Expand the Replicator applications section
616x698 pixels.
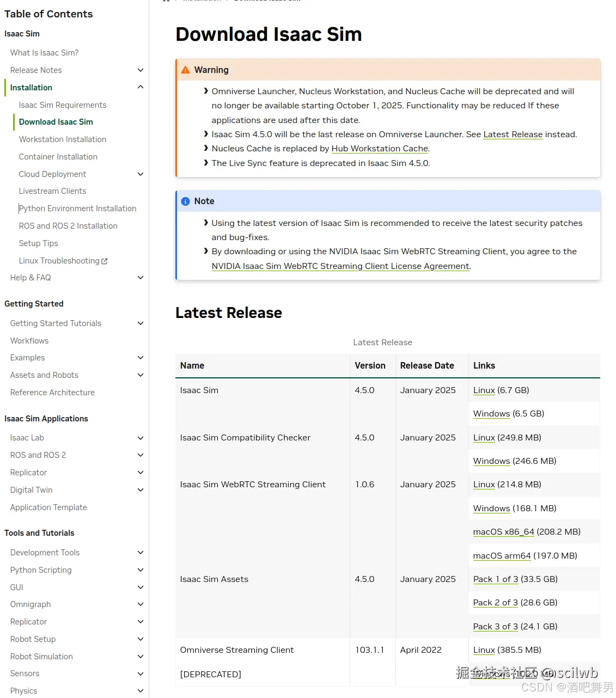[x=141, y=473]
